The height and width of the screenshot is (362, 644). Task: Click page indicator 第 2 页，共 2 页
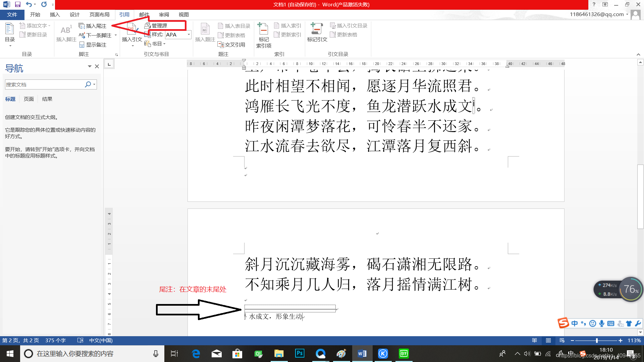coord(20,340)
